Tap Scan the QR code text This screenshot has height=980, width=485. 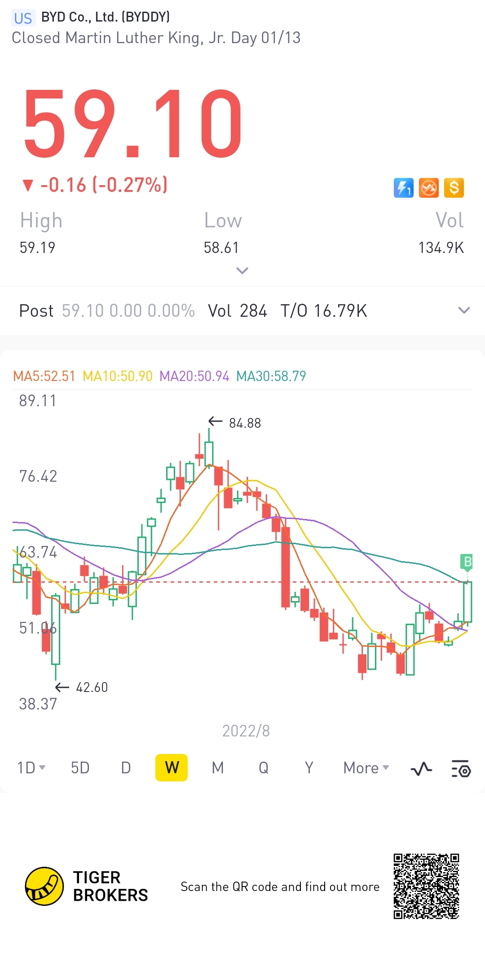(280, 887)
